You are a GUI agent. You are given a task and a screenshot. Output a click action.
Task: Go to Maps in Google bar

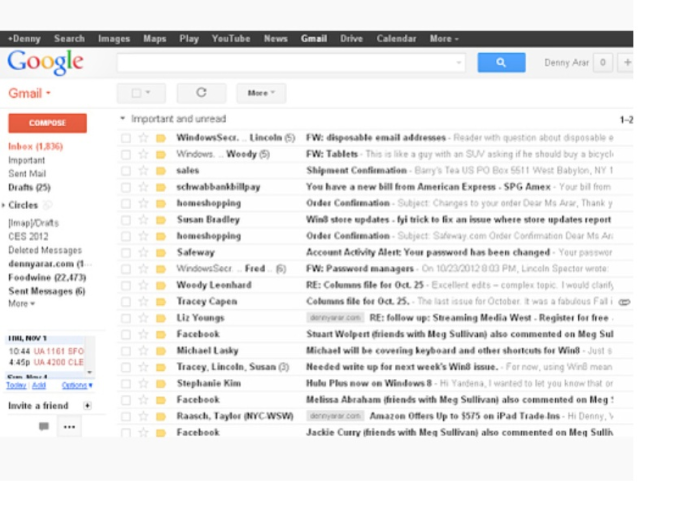154,39
